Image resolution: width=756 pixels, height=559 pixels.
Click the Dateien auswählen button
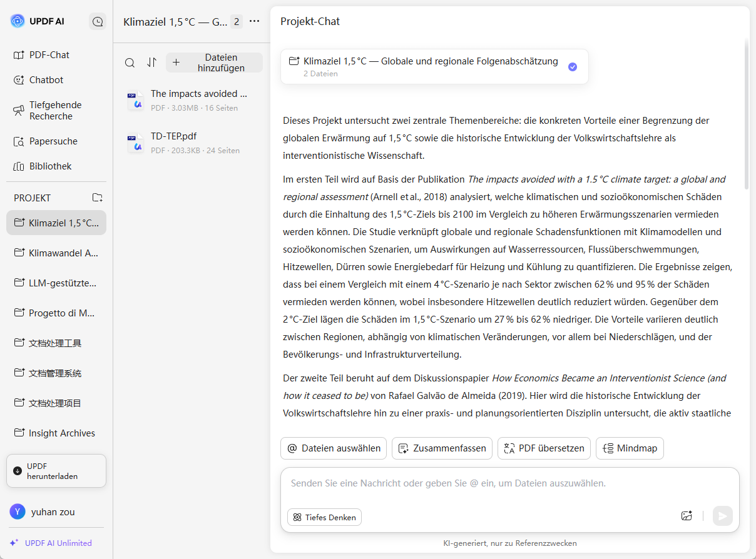coord(334,448)
